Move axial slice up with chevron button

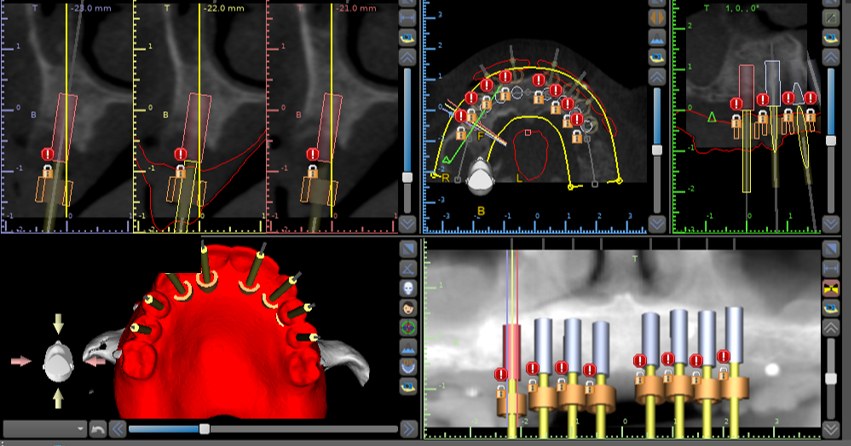tap(657, 77)
